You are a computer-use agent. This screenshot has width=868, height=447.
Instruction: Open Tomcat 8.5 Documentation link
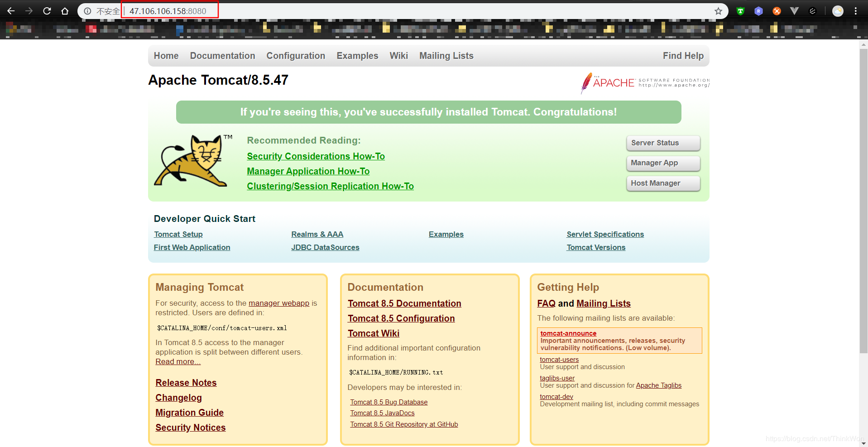coord(404,303)
